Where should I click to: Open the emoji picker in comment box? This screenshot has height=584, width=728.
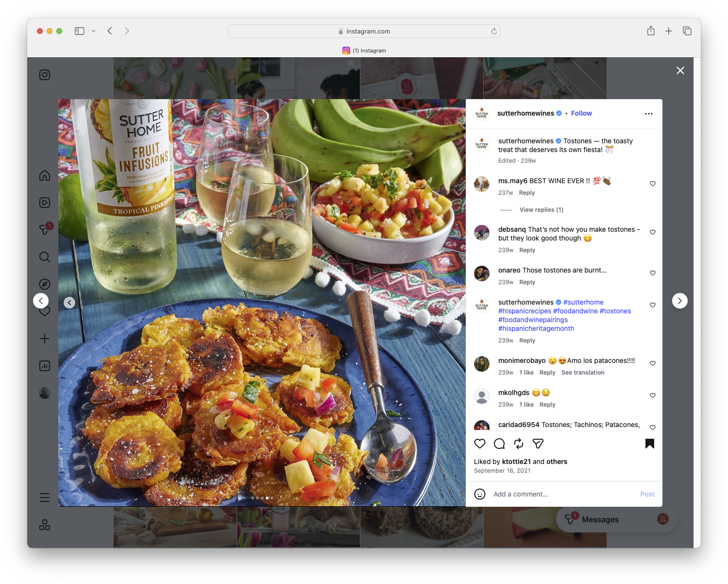click(480, 494)
